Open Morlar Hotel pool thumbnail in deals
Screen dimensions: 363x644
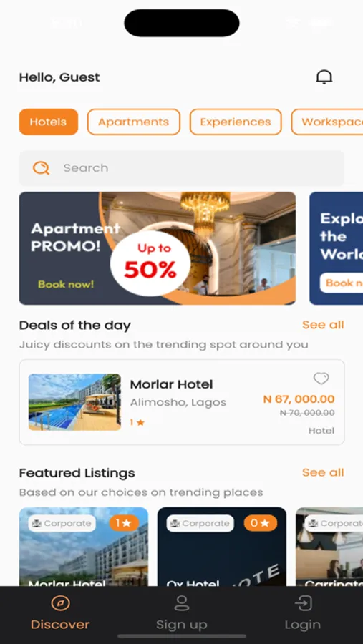click(74, 402)
